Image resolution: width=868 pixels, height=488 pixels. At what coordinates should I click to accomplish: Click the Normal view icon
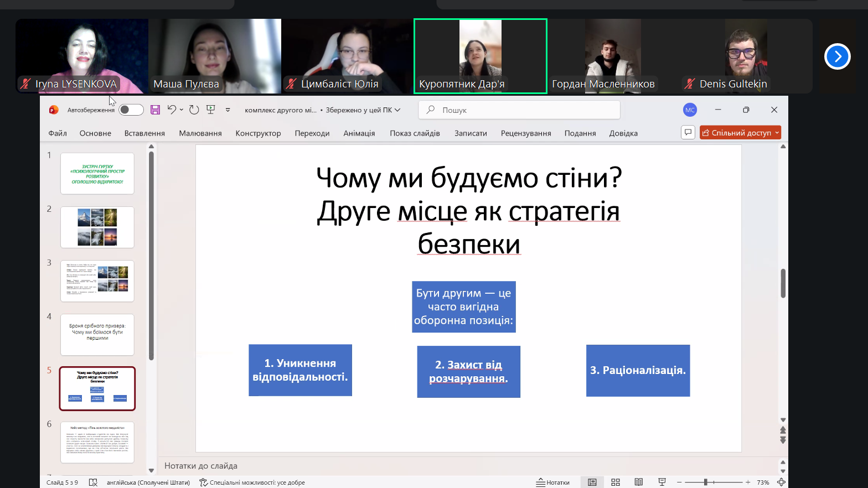click(592, 482)
